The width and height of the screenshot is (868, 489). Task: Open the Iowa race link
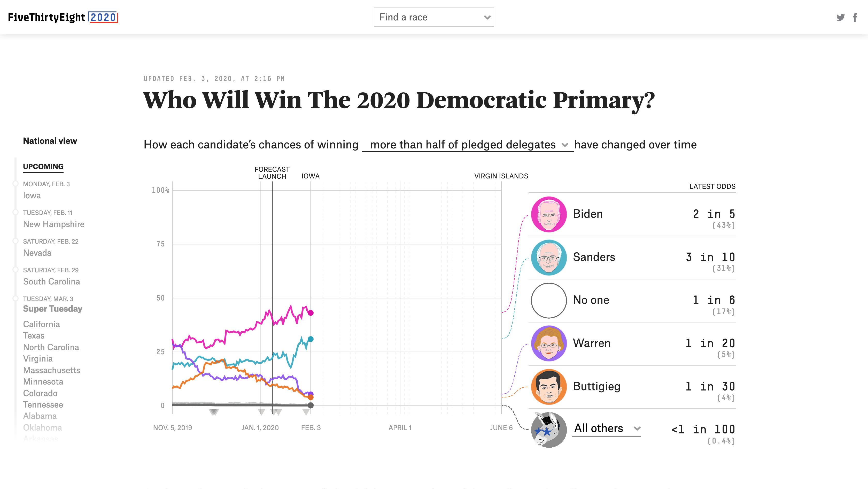(x=32, y=195)
